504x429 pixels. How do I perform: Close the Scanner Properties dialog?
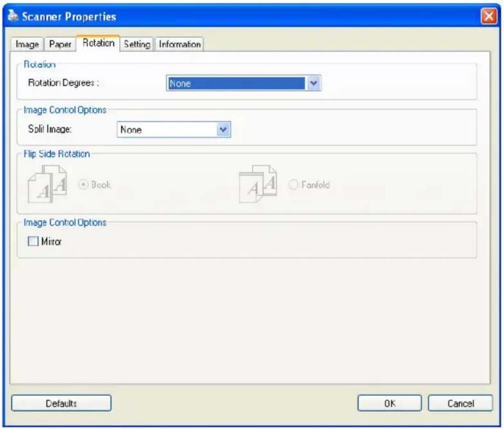click(x=489, y=16)
